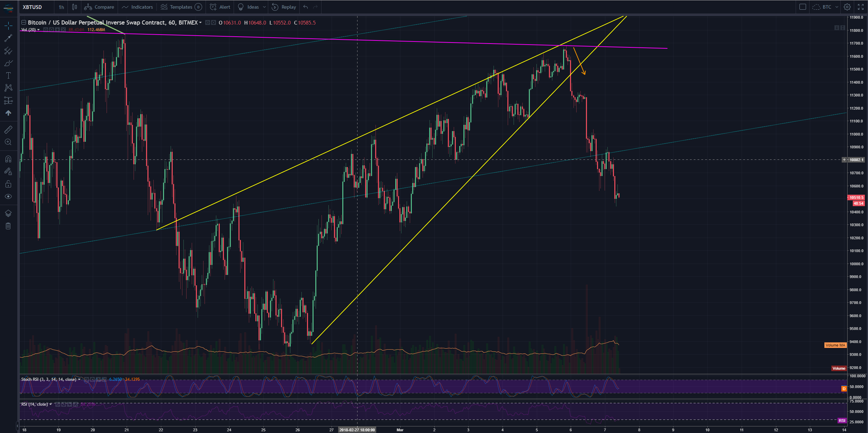
Task: Toggle magnet mode on
Action: pos(8,159)
